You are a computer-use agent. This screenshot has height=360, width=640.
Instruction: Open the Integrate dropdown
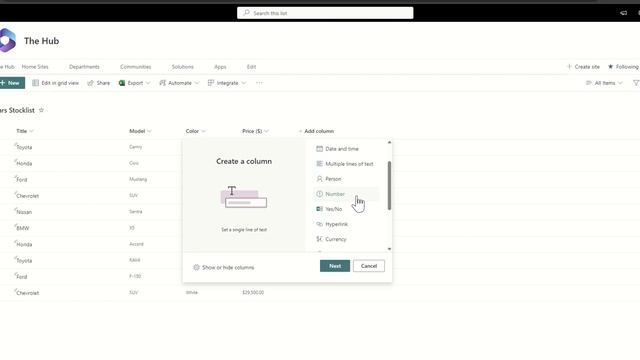pyautogui.click(x=227, y=83)
